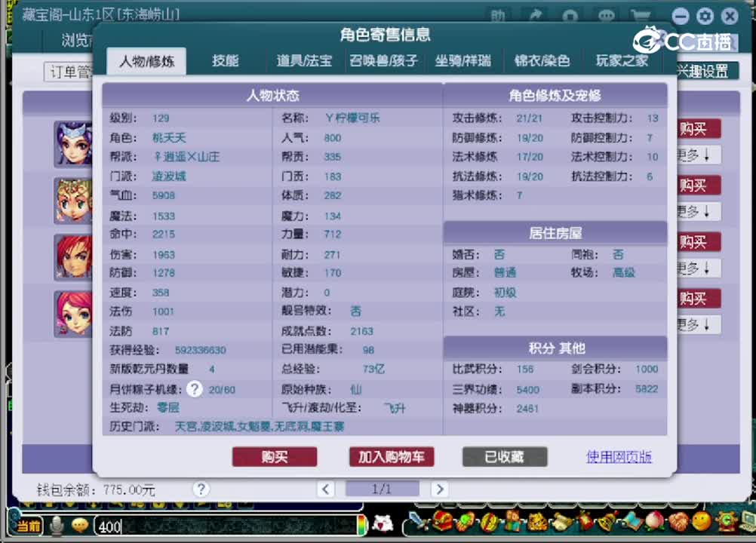Viewport: 756px width, 543px height.
Task: Open the shopping cart icon in top toolbar
Action: [640, 15]
